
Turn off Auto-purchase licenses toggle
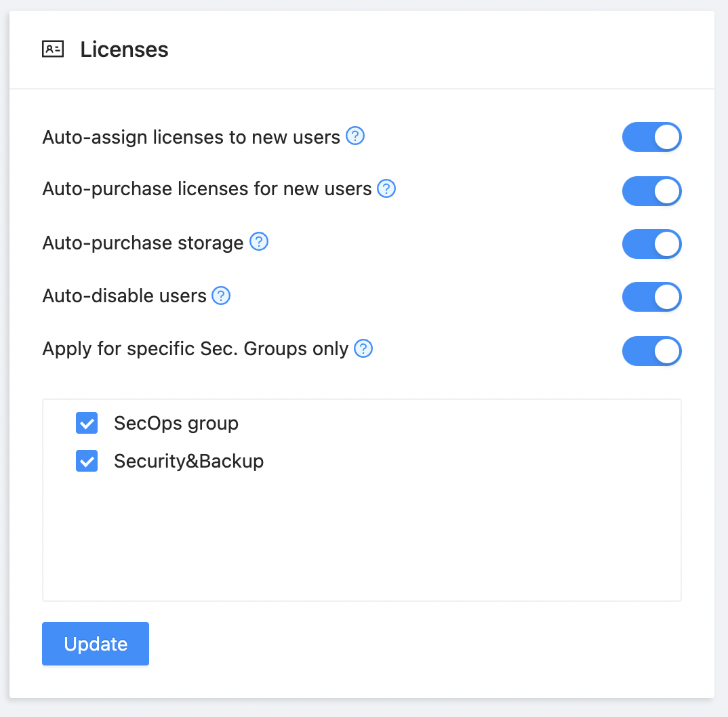pos(651,191)
